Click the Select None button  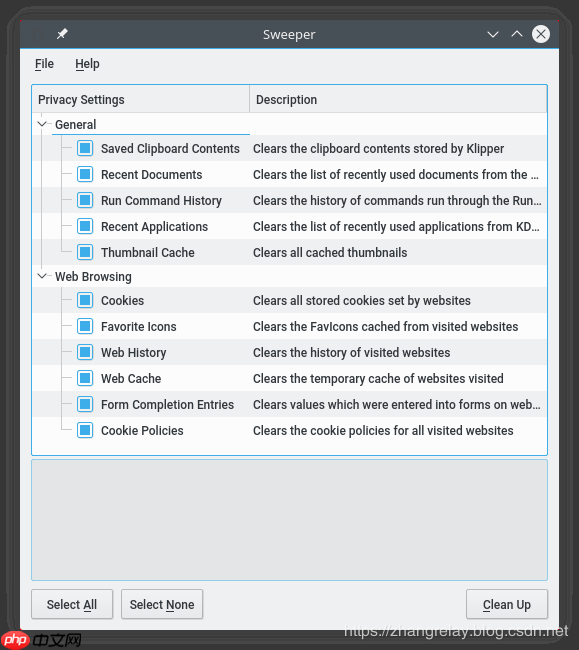click(x=162, y=604)
